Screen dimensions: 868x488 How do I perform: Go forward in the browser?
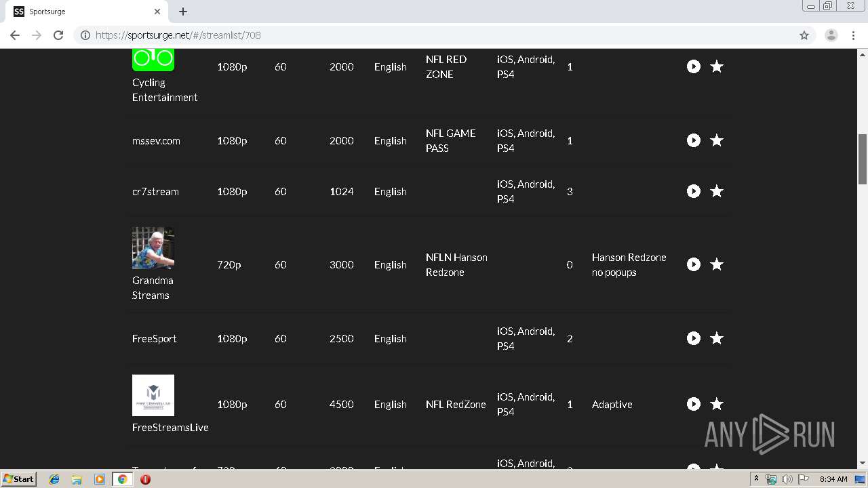pyautogui.click(x=37, y=35)
